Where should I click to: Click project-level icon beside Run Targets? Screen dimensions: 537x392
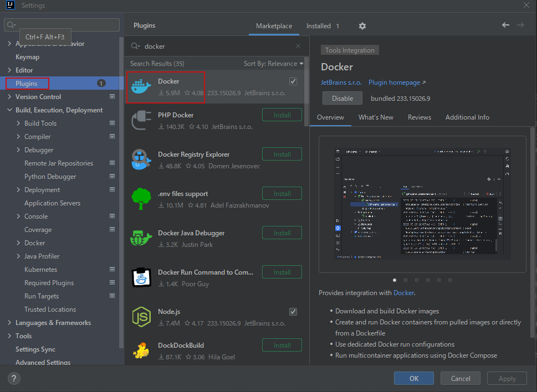[112, 296]
